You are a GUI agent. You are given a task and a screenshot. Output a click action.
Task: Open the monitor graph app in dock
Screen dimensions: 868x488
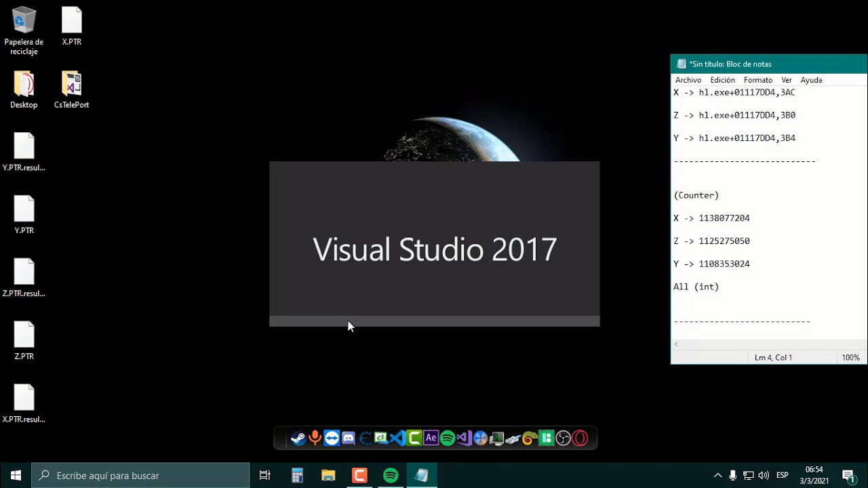pyautogui.click(x=497, y=439)
